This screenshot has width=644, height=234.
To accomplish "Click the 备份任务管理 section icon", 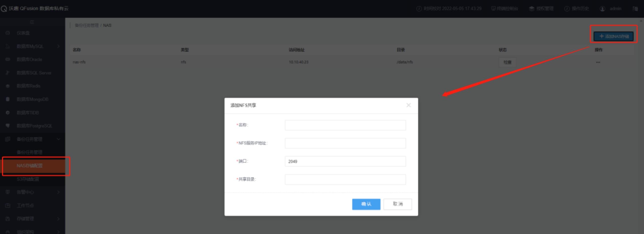I will tap(8, 139).
